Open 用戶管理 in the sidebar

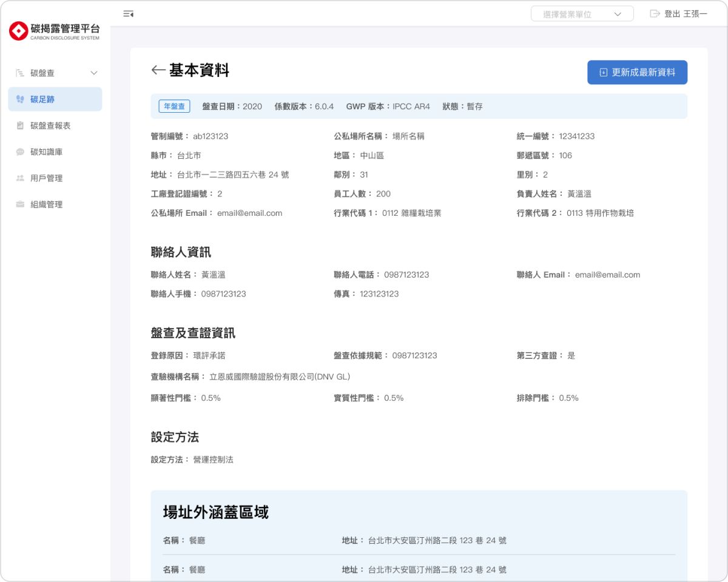(55, 178)
